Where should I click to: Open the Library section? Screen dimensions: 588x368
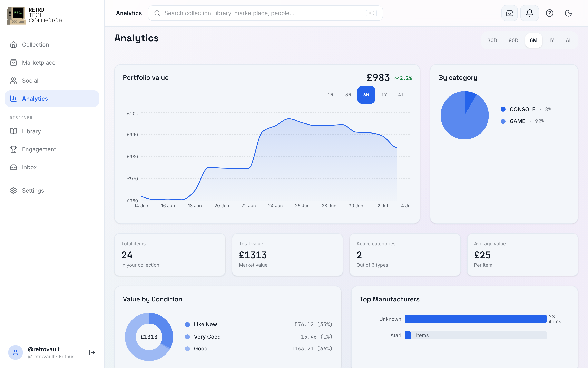pyautogui.click(x=52, y=131)
